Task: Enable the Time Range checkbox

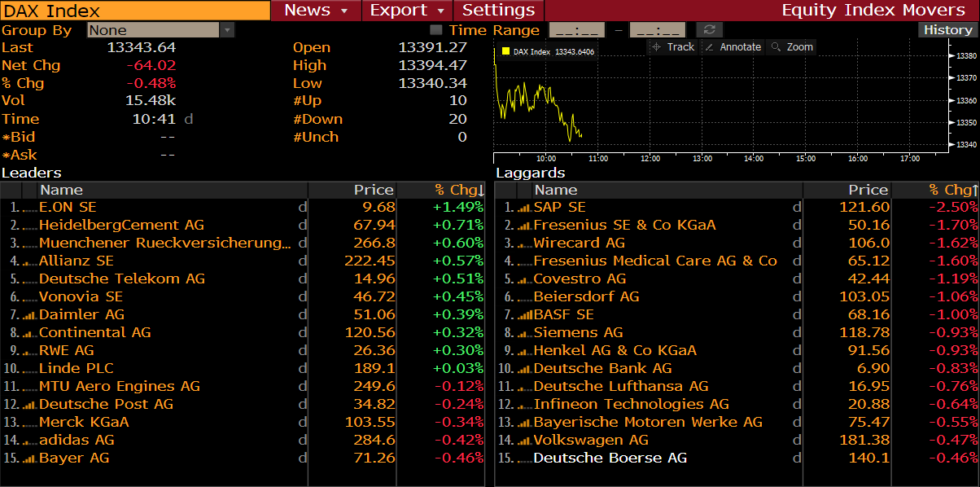Action: tap(436, 30)
